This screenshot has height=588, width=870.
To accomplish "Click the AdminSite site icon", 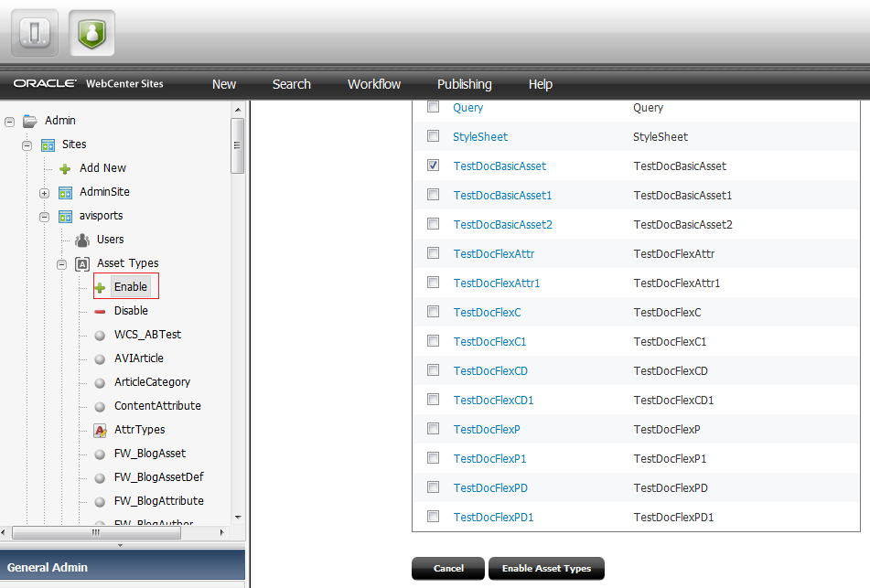I will click(x=65, y=192).
